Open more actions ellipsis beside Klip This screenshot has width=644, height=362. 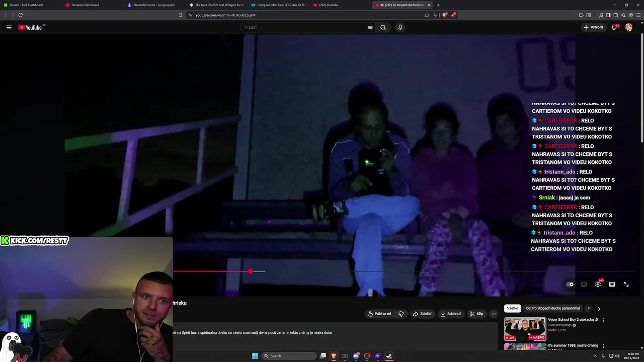494,314
